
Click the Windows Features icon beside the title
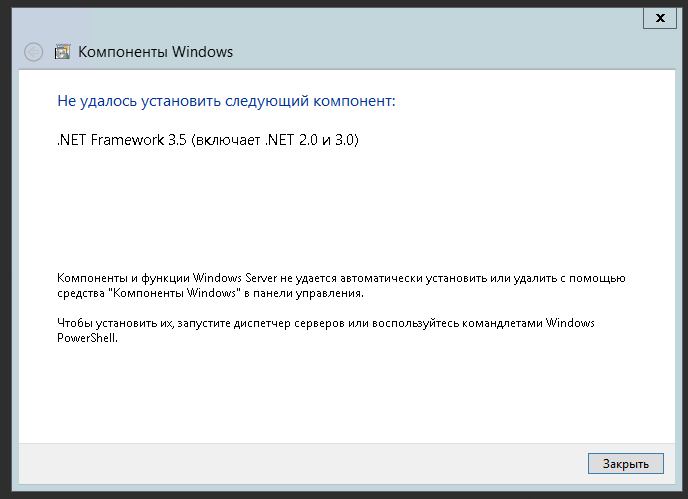[x=61, y=52]
